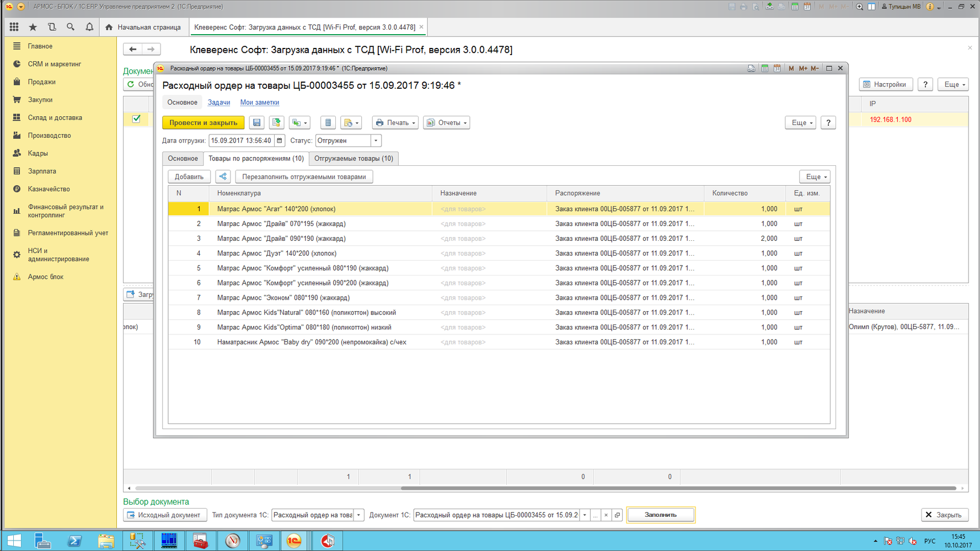Screen dimensions: 980x551
Task: Click Провести и закрыть button
Action: tap(203, 123)
